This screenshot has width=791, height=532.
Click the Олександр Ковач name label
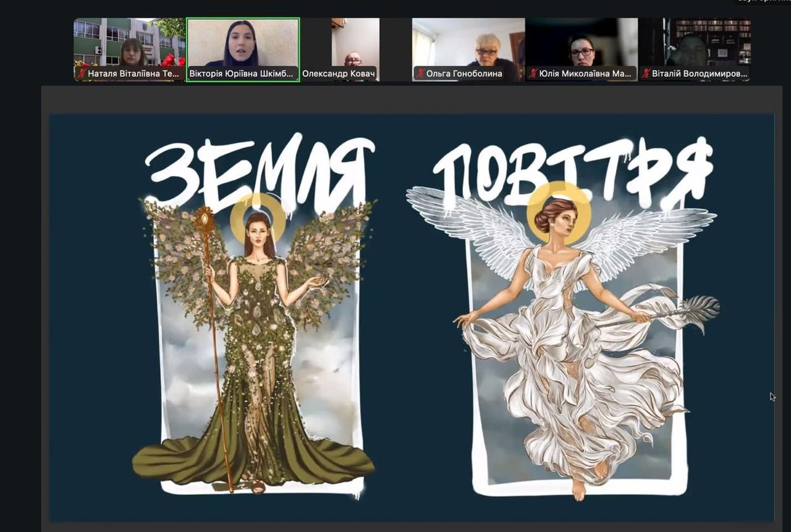click(339, 74)
